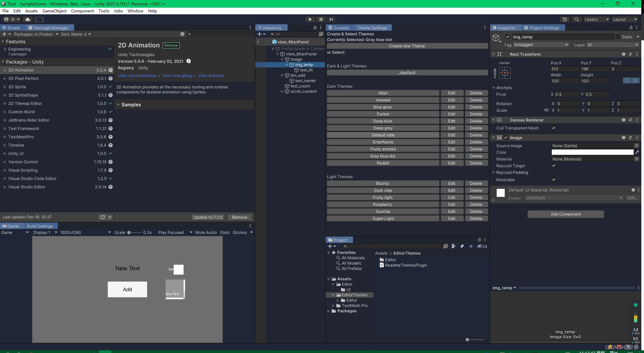The height and width of the screenshot is (353, 644).
Task: Click Add Component button
Action: pyautogui.click(x=566, y=214)
